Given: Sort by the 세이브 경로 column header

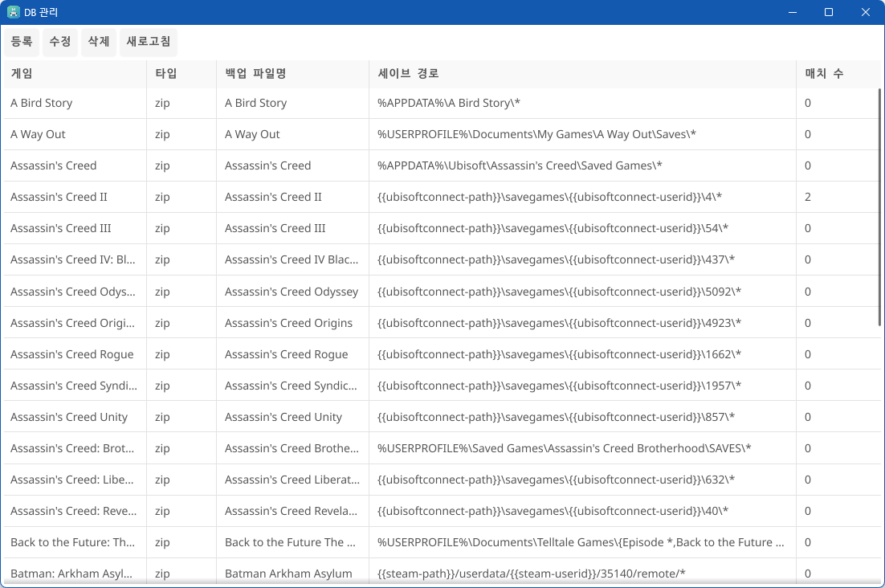Looking at the screenshot, I should [582, 73].
